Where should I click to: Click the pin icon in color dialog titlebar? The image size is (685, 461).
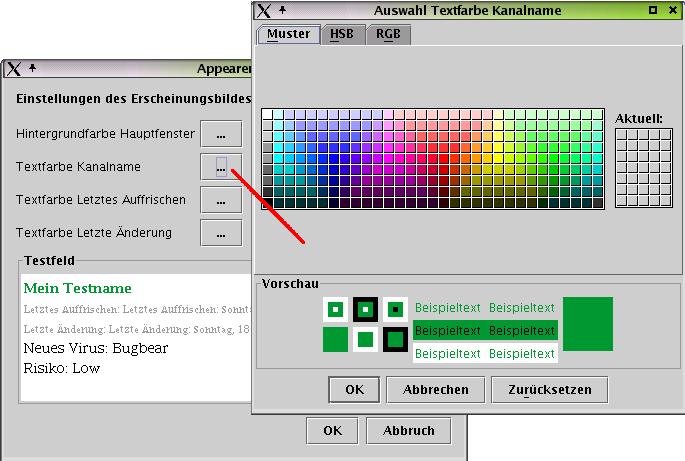click(x=283, y=10)
